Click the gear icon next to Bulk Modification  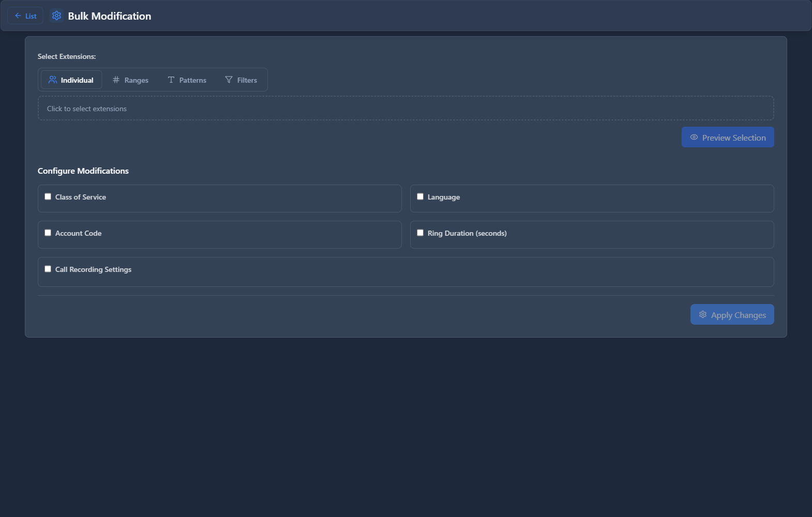[x=56, y=16]
